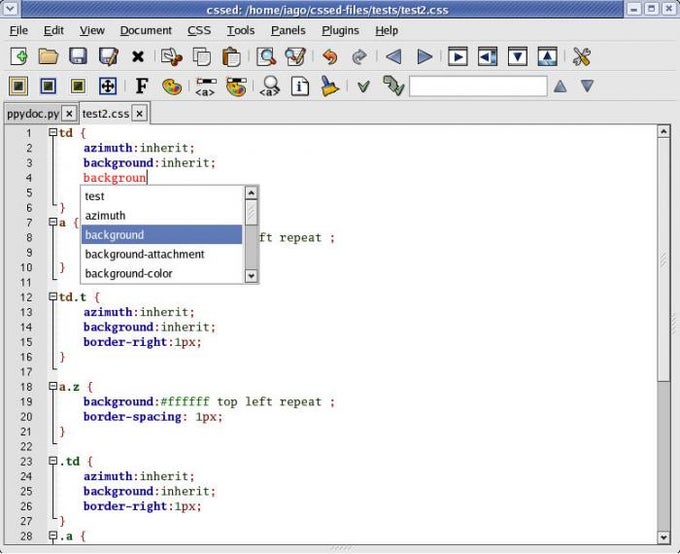The height and width of the screenshot is (554, 680).
Task: Redo with the grey arrow icon
Action: click(359, 57)
